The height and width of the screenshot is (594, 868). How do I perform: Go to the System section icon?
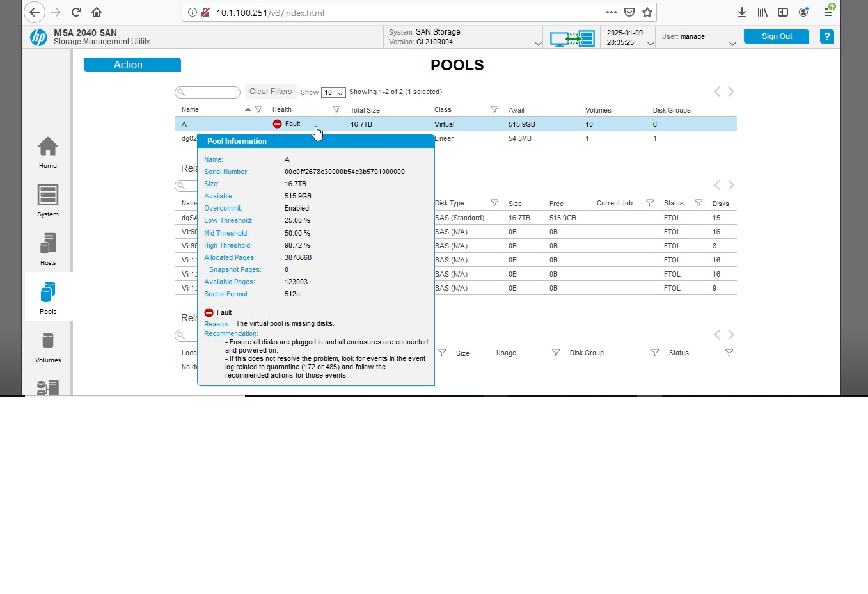(x=48, y=195)
